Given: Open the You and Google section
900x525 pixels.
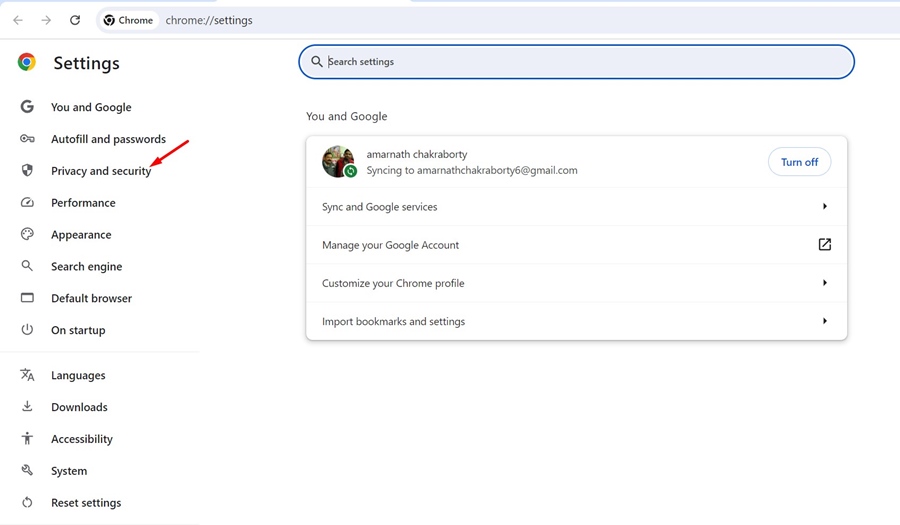Looking at the screenshot, I should (x=91, y=107).
